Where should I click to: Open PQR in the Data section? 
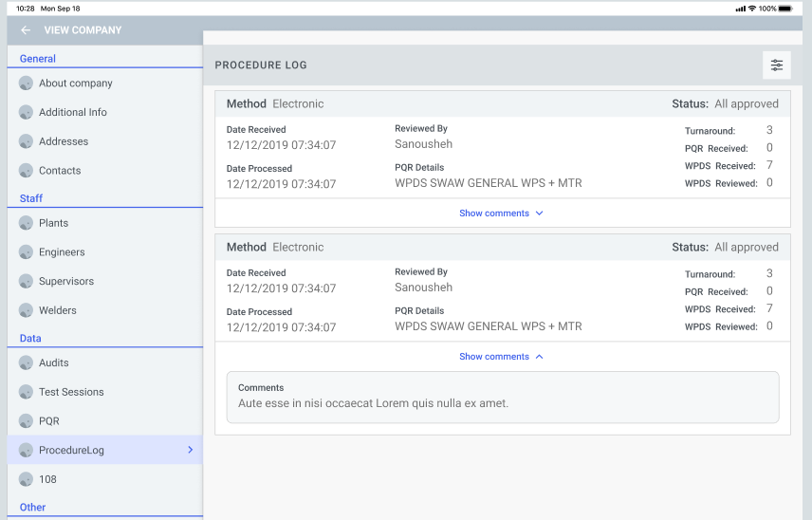click(49, 421)
